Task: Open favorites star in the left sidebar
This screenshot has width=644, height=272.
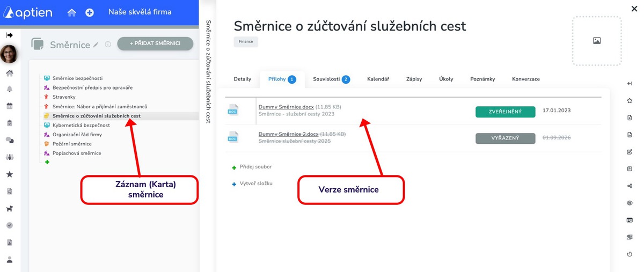Action: (9, 174)
